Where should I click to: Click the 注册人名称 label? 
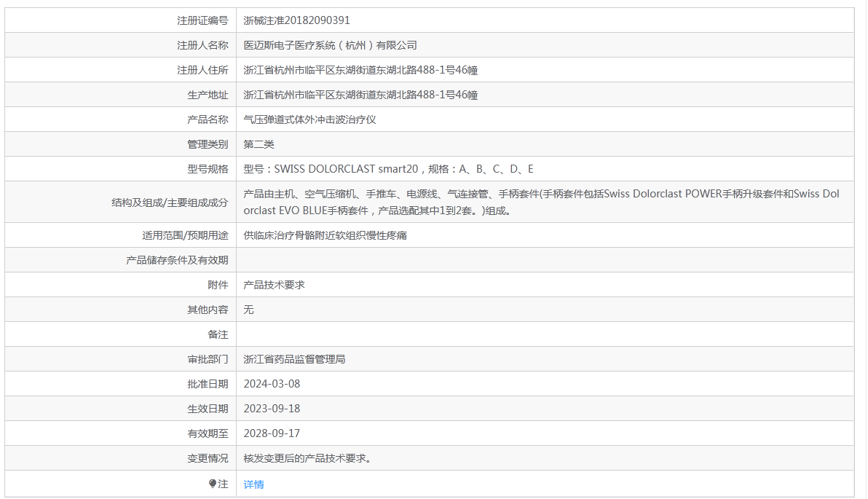pos(202,45)
